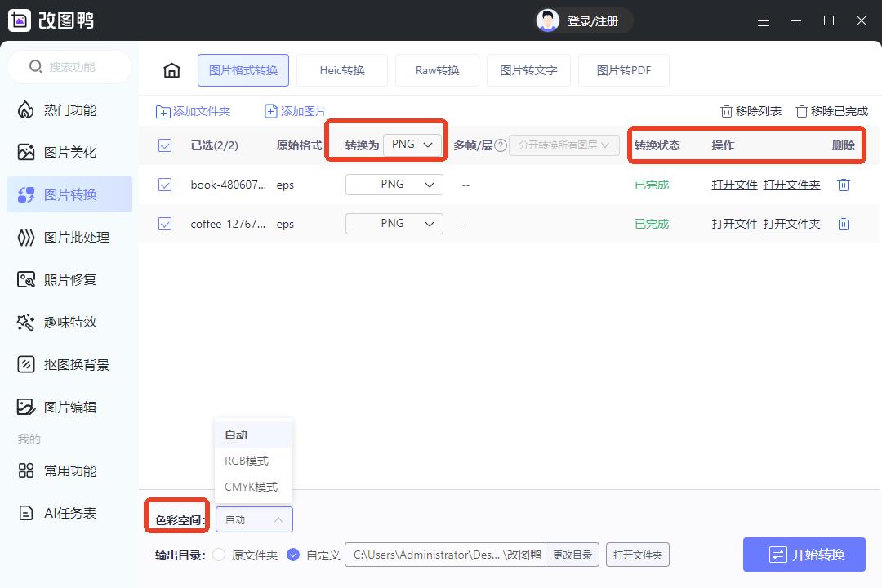This screenshot has height=588, width=882.
Task: Open the header 转换为 PNG dropdown
Action: [413, 143]
